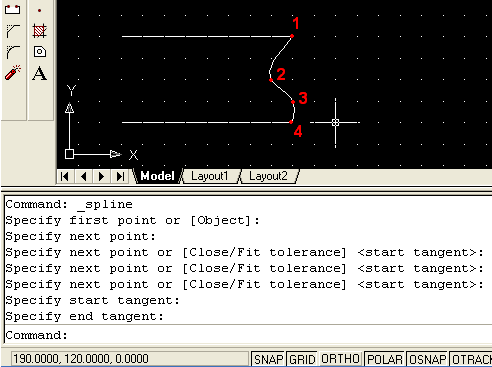This screenshot has width=492, height=367.
Task: Switch to the Layout1 tab
Action: 210,176
